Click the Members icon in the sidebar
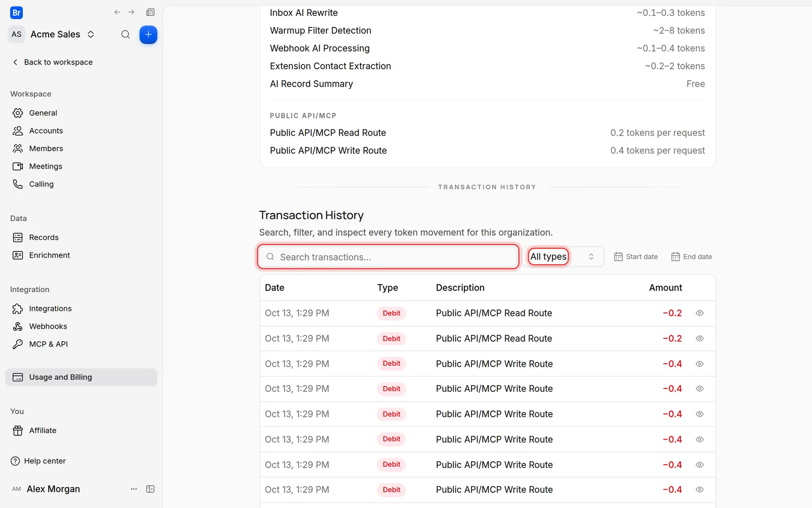 tap(18, 148)
